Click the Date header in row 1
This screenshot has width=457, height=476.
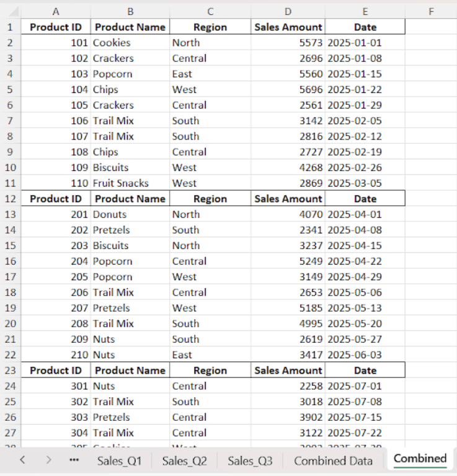pos(365,27)
